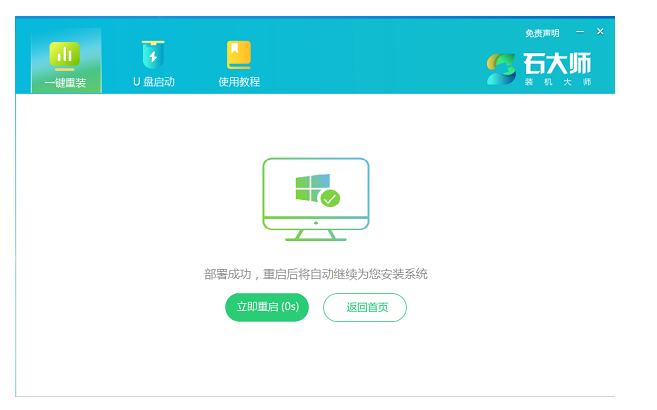This screenshot has width=657, height=410.
Task: Click the green checkmark badge on monitor
Action: 330,198
